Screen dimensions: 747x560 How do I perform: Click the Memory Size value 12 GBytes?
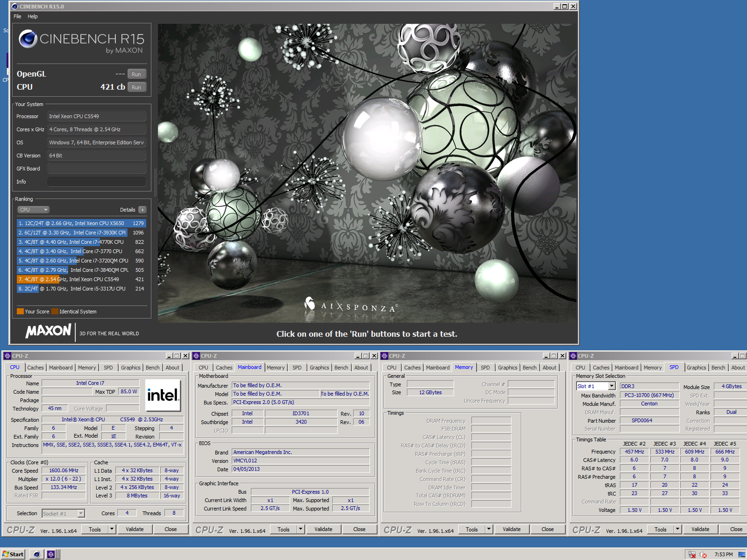click(x=430, y=392)
